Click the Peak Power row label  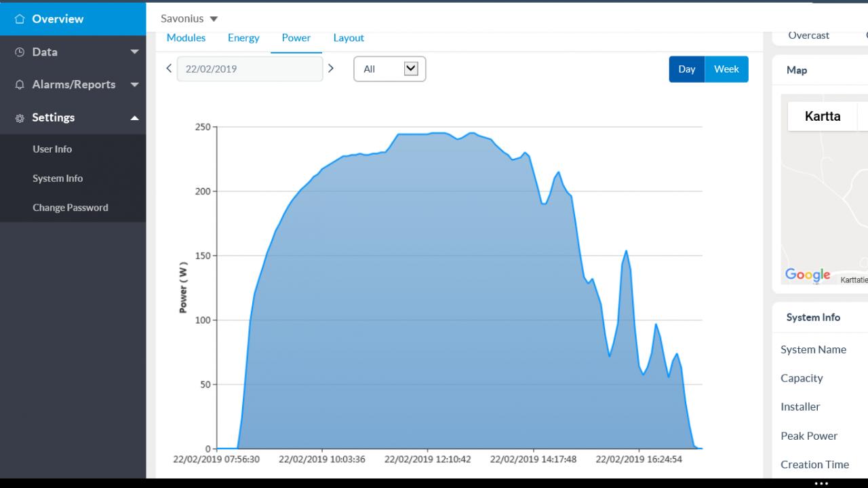pos(809,436)
